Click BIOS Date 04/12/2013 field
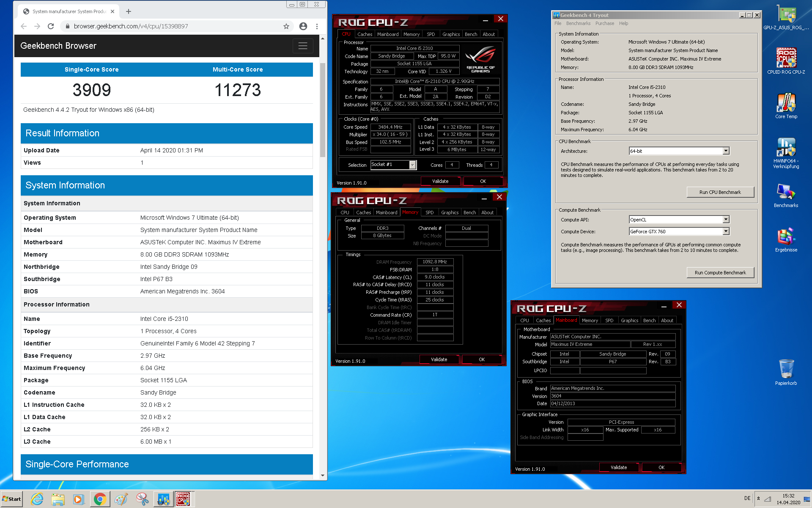 click(x=612, y=403)
